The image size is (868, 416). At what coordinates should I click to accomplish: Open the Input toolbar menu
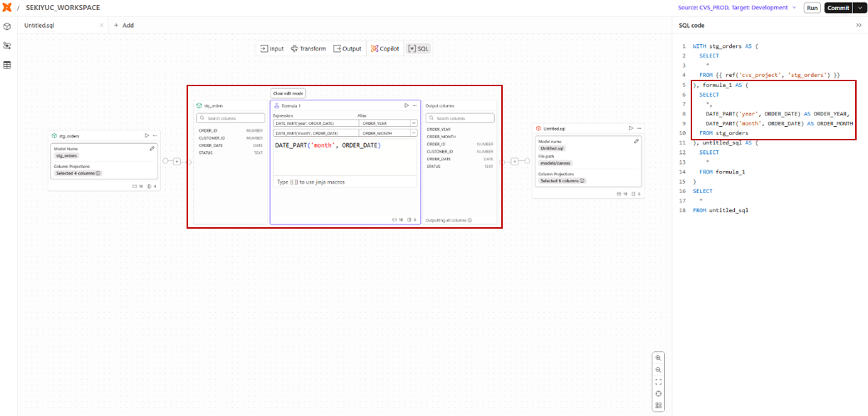click(272, 48)
